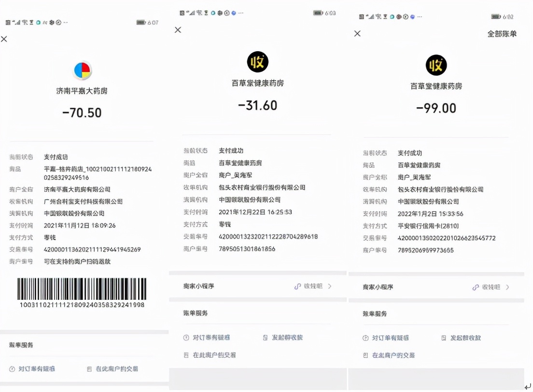The height and width of the screenshot is (392, 533).
Task: Tap 发起群收款 on the -99.00 receipt
Action: [466, 338]
